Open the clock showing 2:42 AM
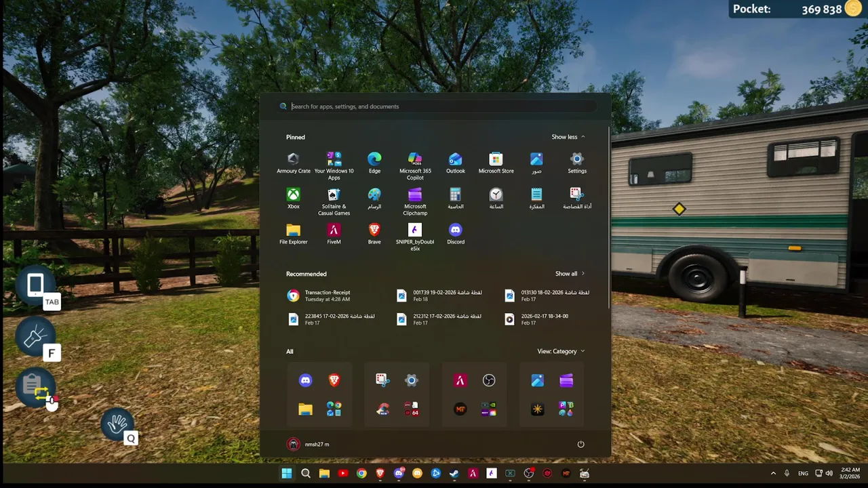The image size is (868, 488). [850, 473]
